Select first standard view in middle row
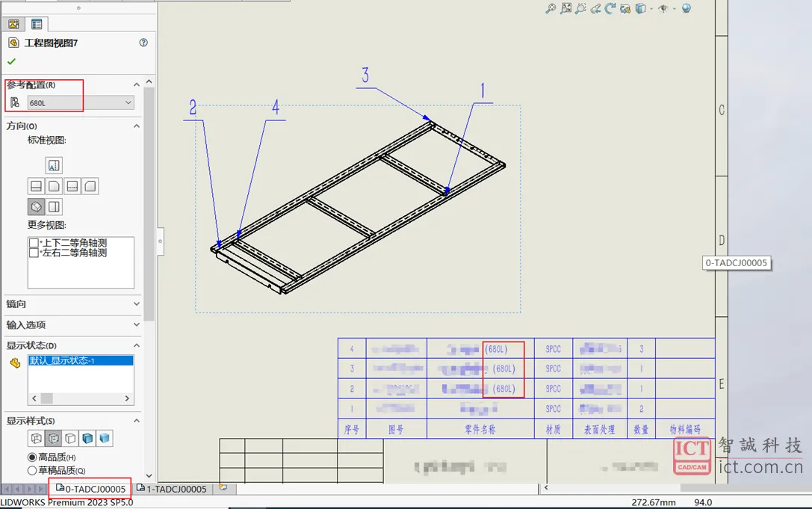Image resolution: width=812 pixels, height=509 pixels. 37,186
